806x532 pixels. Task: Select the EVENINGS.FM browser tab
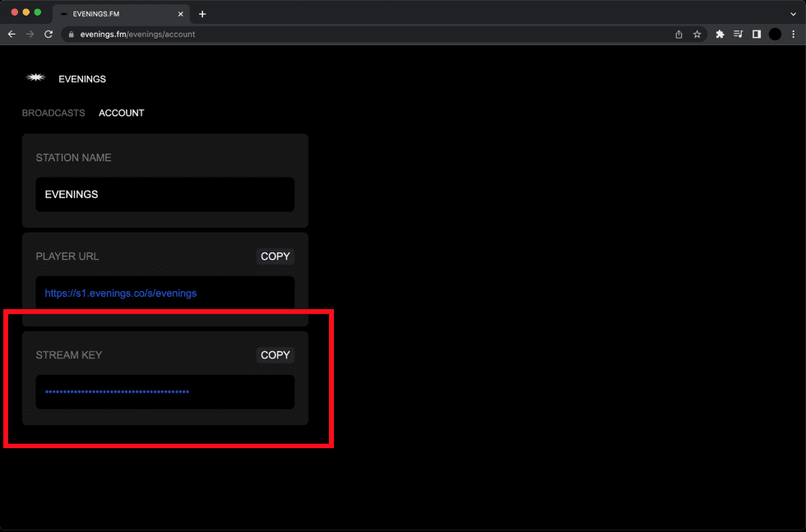[x=122, y=14]
